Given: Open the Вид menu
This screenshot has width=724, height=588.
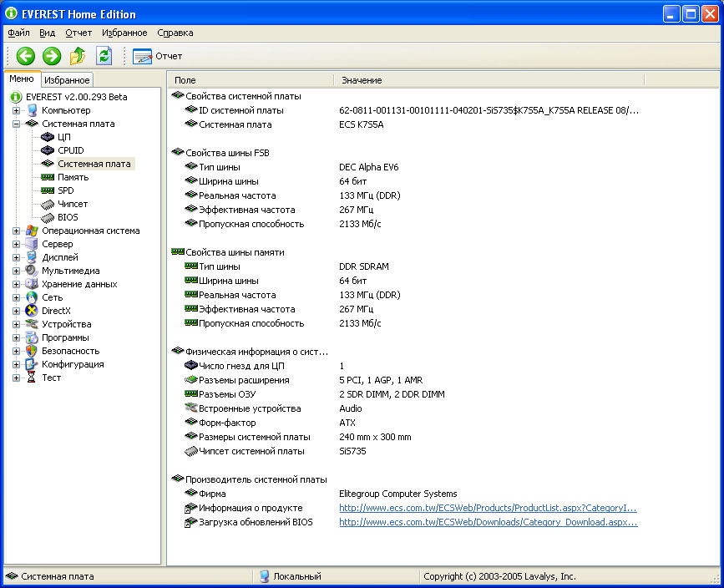Looking at the screenshot, I should [47, 33].
